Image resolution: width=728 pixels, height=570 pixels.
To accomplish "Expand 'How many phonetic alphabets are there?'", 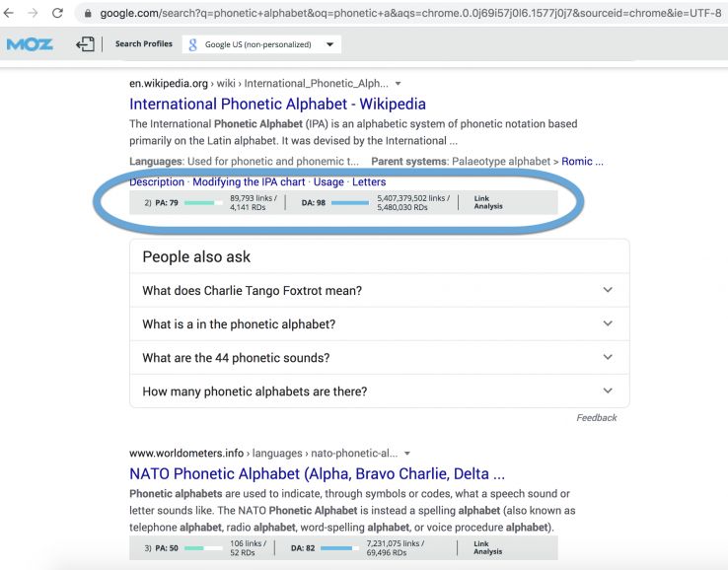I will tap(379, 391).
